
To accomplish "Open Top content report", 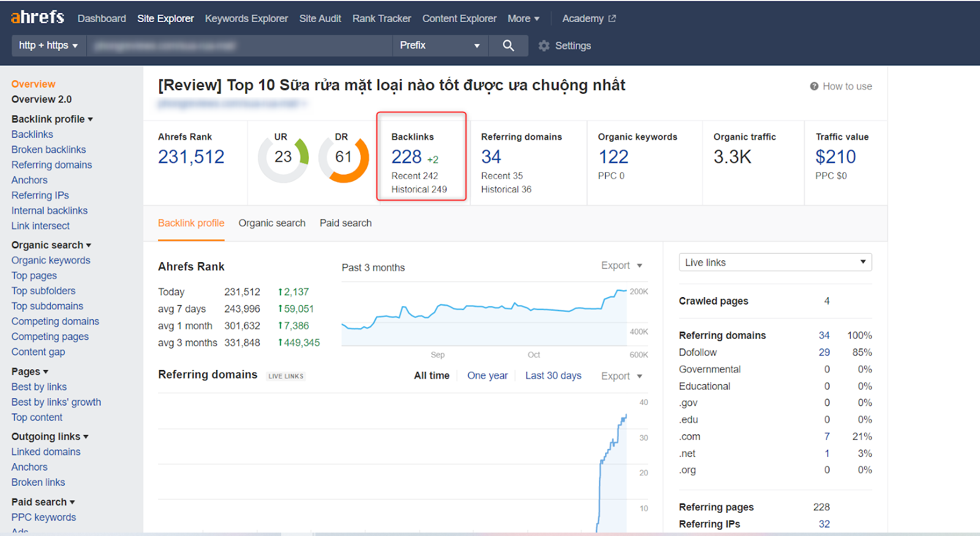I will (37, 418).
